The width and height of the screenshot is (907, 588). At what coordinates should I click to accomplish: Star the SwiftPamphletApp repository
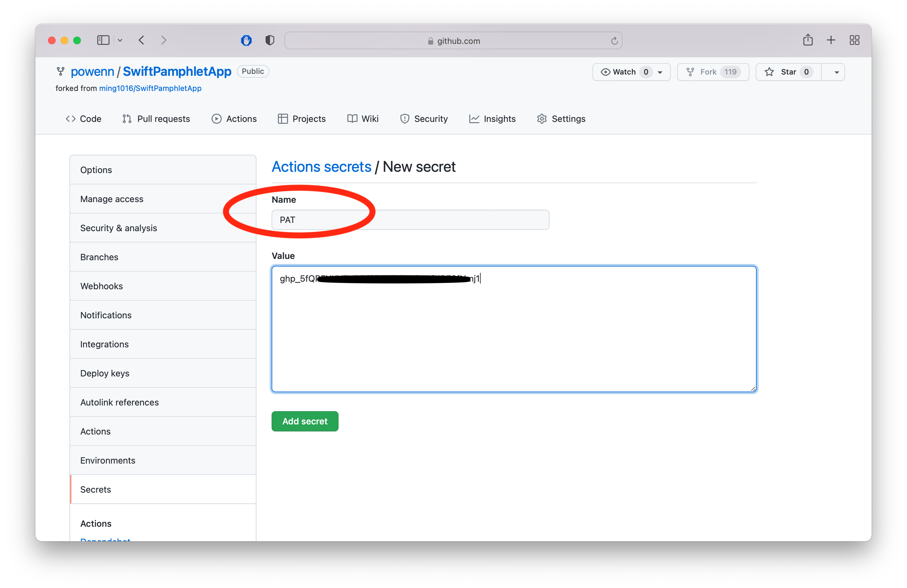click(x=788, y=72)
